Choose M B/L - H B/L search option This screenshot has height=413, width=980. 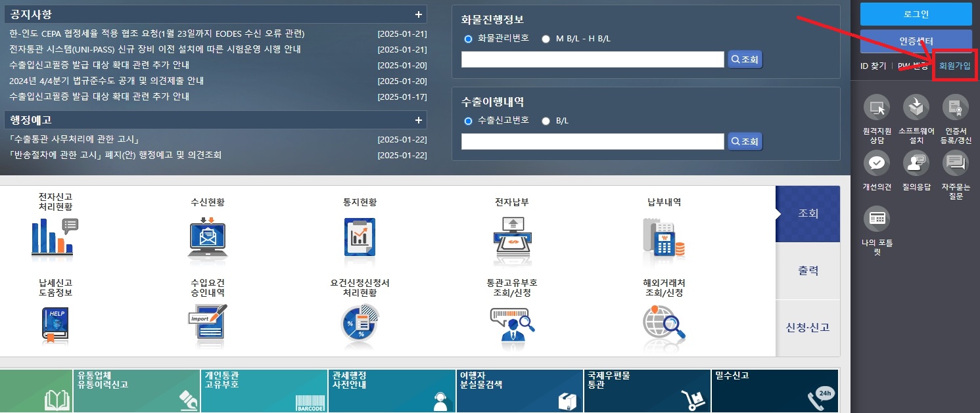coord(546,39)
